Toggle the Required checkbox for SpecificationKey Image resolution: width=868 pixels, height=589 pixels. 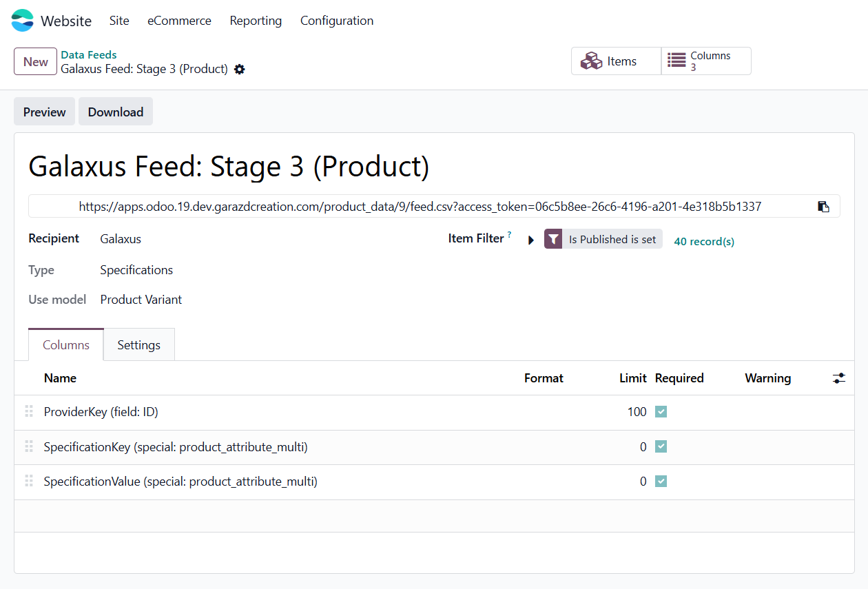(x=661, y=446)
